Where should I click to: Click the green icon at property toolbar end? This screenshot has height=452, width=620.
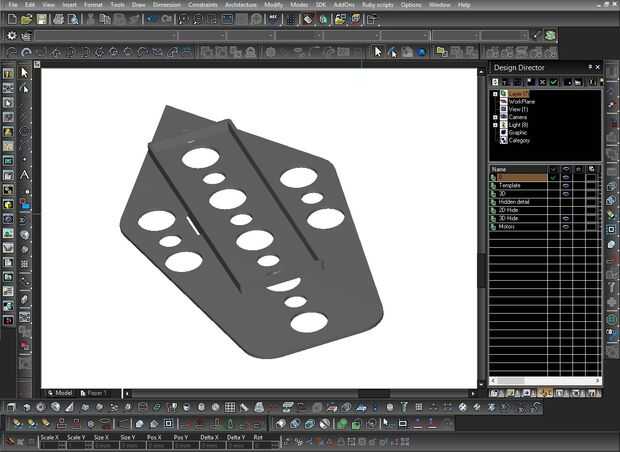coord(550,36)
